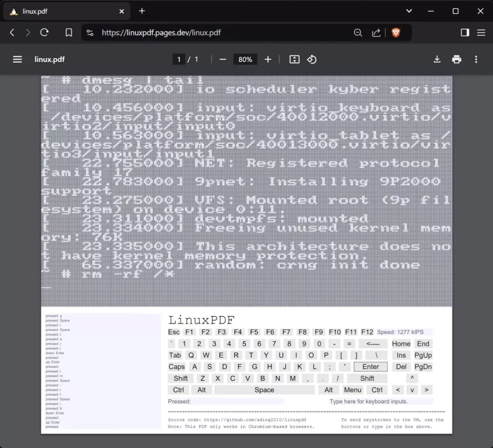Click the Caps key
Image resolution: width=493 pixels, height=448 pixels.
(177, 367)
